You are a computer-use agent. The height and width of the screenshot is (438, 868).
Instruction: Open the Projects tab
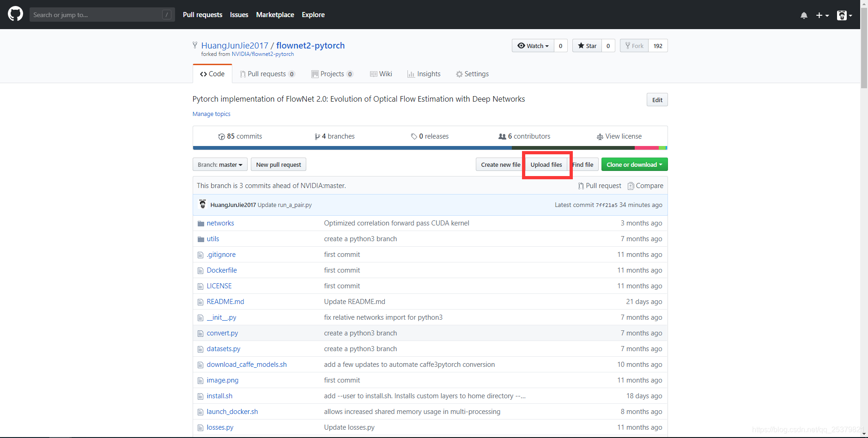coord(332,74)
